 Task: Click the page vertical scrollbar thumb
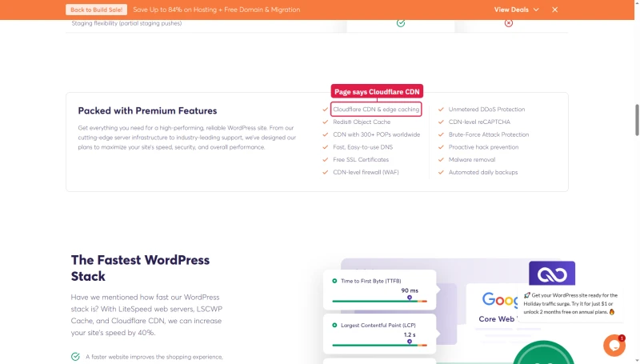tap(637, 120)
